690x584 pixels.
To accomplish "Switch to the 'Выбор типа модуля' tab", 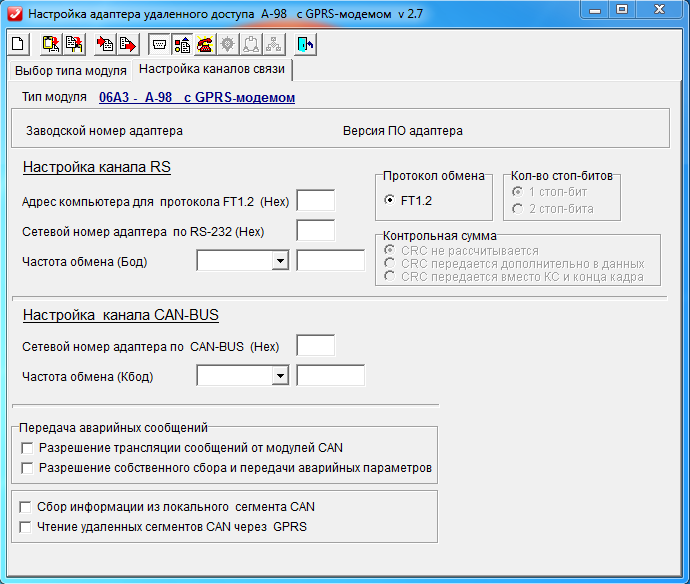I will click(70, 71).
